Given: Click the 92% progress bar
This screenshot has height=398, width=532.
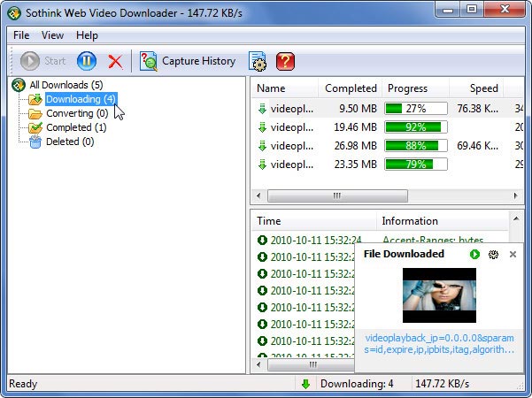Looking at the screenshot, I should coord(416,127).
